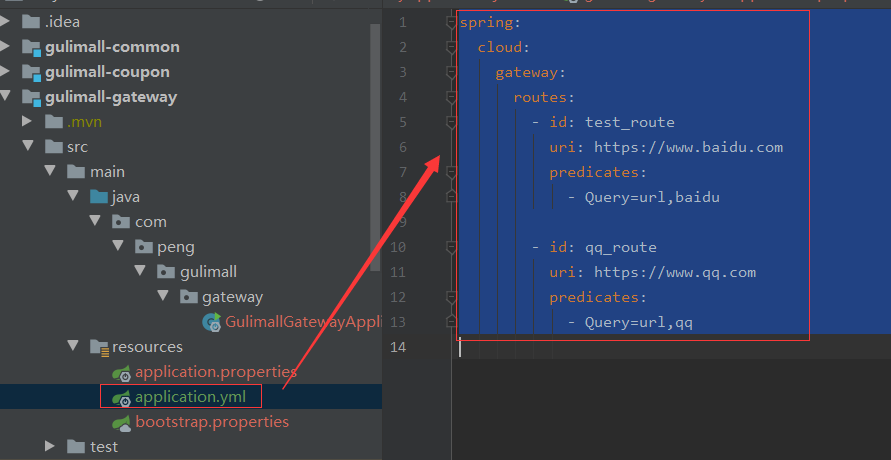This screenshot has height=460, width=891.
Task: Open the application.properties file
Action: [x=216, y=373]
